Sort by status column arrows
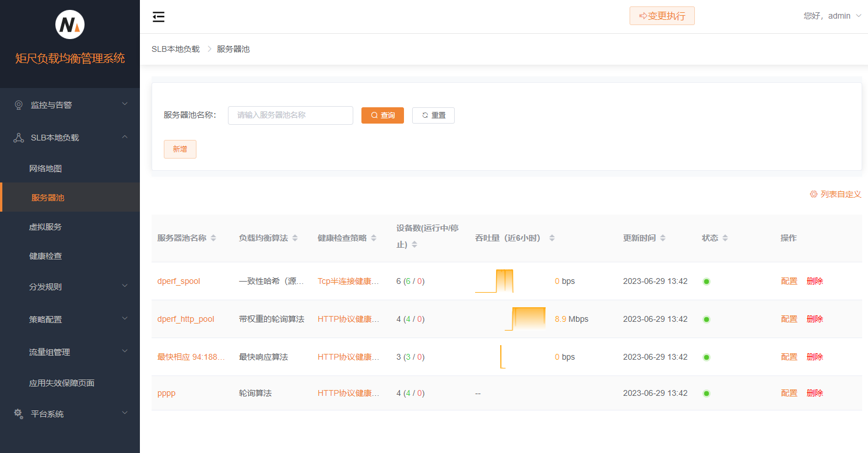Viewport: 868px width, 453px height. (x=725, y=238)
